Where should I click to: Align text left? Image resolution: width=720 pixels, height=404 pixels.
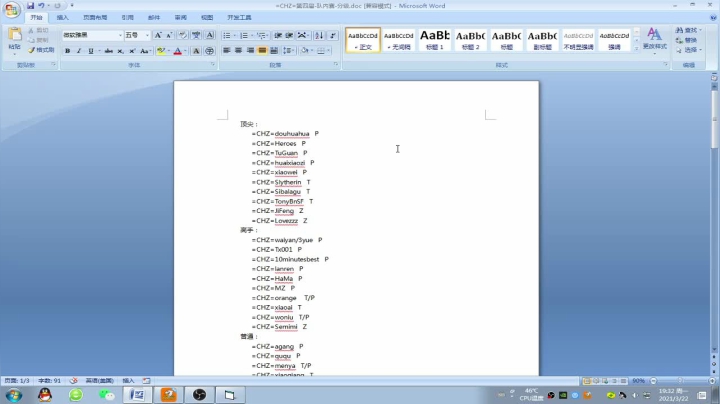pos(226,50)
